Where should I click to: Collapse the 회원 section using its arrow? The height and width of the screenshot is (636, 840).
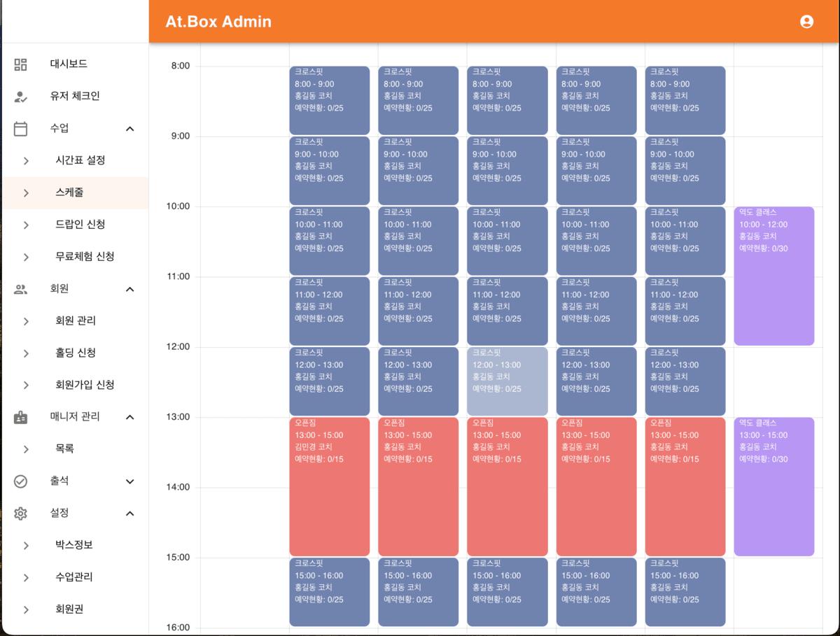tap(129, 289)
